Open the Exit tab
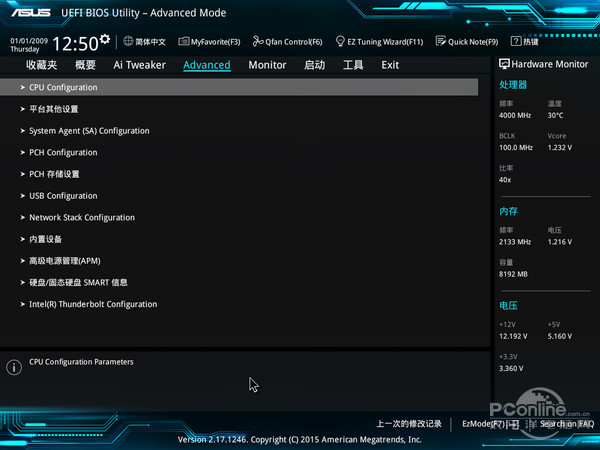 point(390,65)
